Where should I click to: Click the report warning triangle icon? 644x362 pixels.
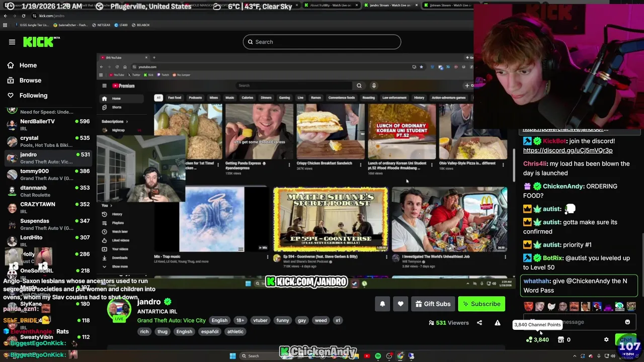pyautogui.click(x=498, y=323)
